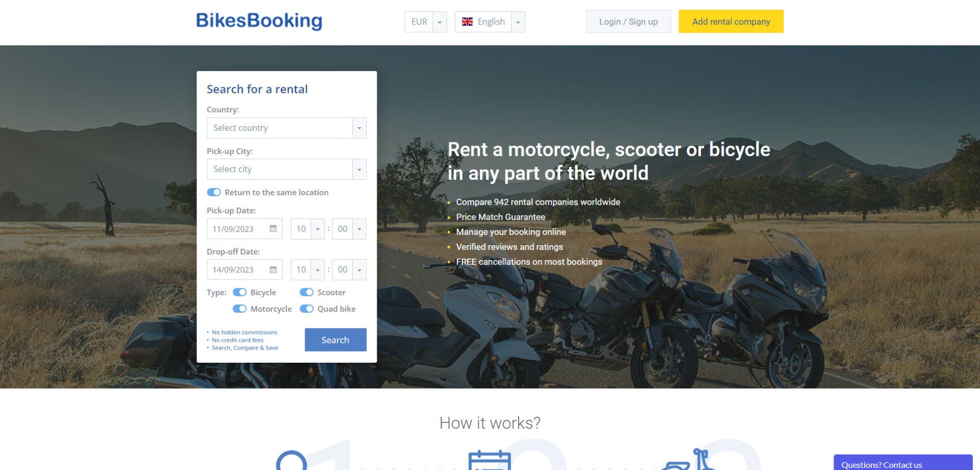Image resolution: width=980 pixels, height=470 pixels.
Task: Toggle off the Scooter rental type
Action: coord(307,292)
